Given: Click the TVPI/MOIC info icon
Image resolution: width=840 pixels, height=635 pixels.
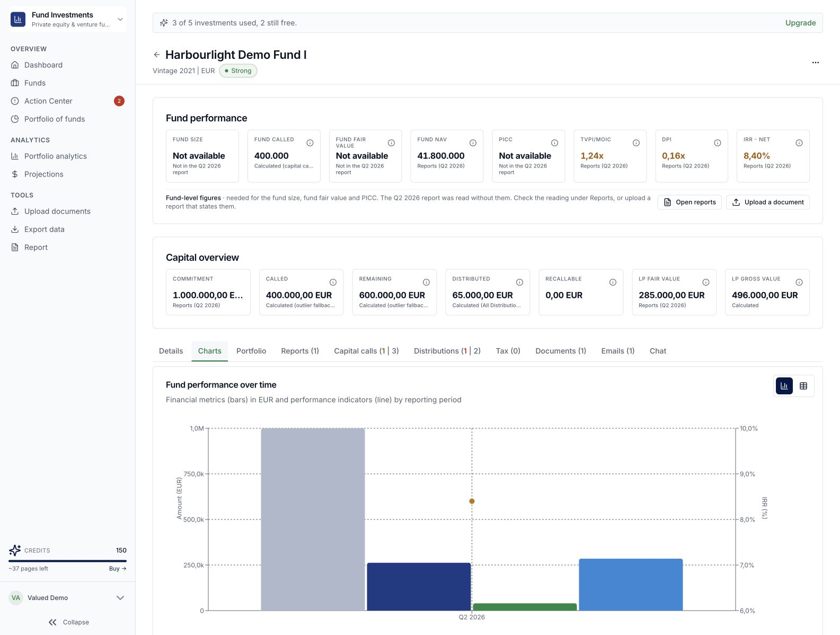Looking at the screenshot, I should click(636, 143).
